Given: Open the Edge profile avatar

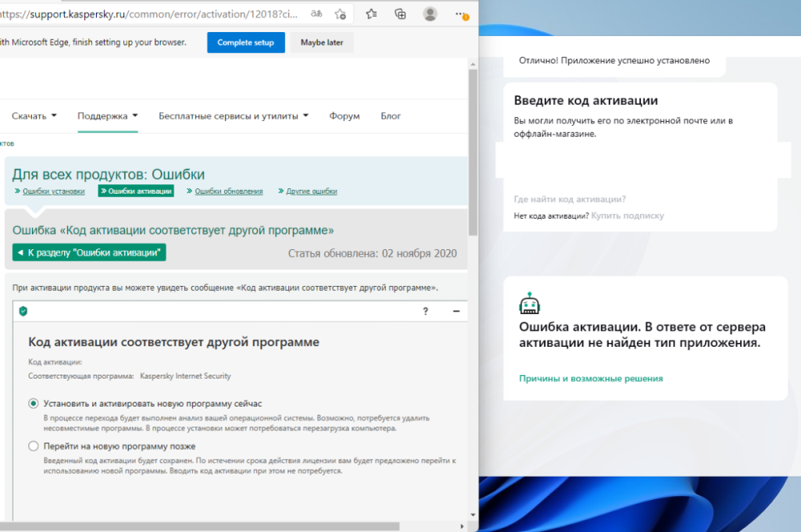Looking at the screenshot, I should point(430,14).
